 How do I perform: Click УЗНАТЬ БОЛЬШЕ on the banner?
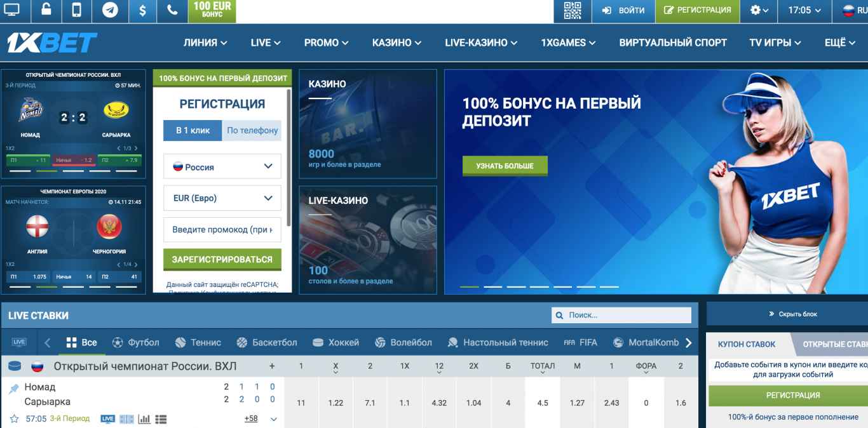click(x=505, y=166)
